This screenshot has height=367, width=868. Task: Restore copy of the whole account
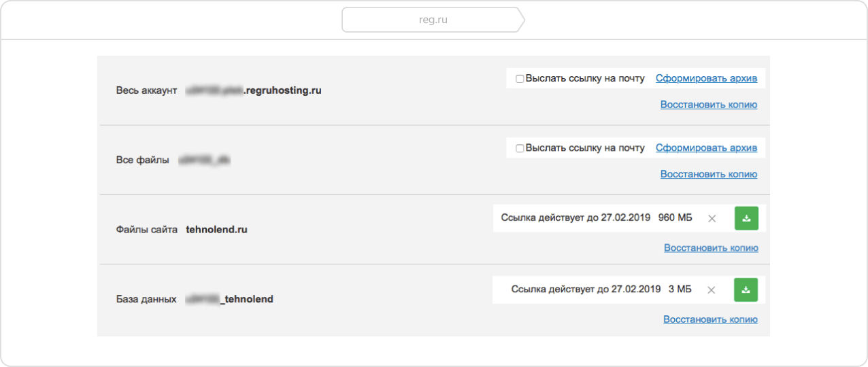708,105
